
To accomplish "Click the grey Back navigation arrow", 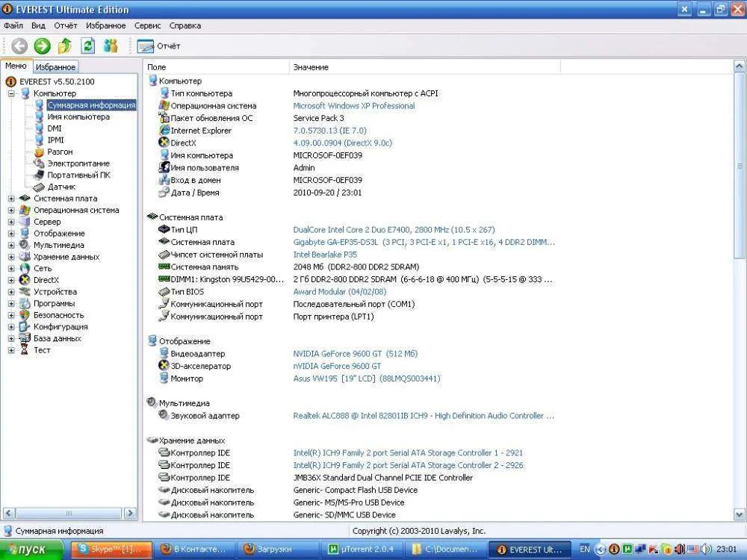I will tap(19, 46).
